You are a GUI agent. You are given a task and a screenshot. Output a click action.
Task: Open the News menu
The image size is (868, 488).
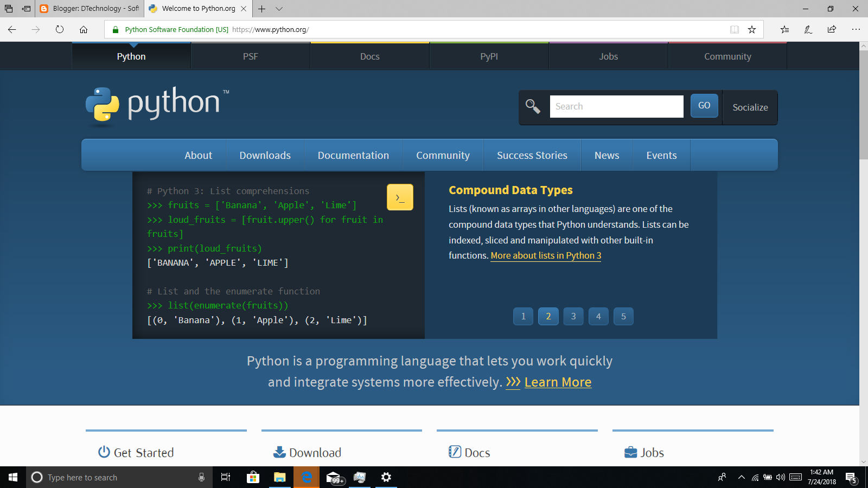[x=607, y=155]
